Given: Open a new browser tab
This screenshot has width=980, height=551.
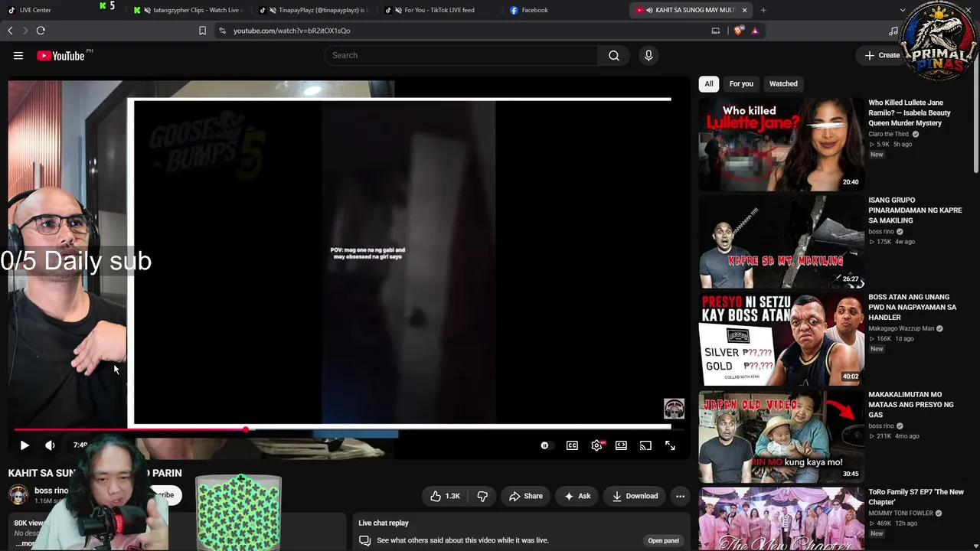Looking at the screenshot, I should pos(763,10).
